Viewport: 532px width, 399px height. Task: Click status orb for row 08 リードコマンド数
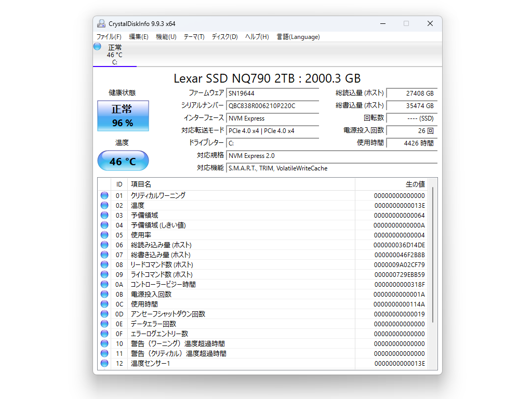[x=104, y=264]
